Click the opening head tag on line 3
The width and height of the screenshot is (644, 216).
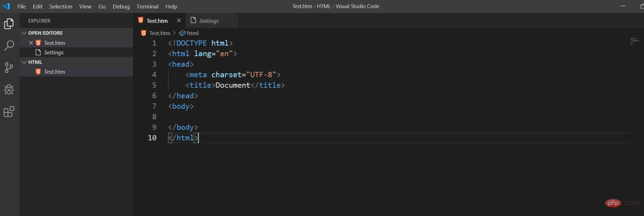tap(181, 64)
